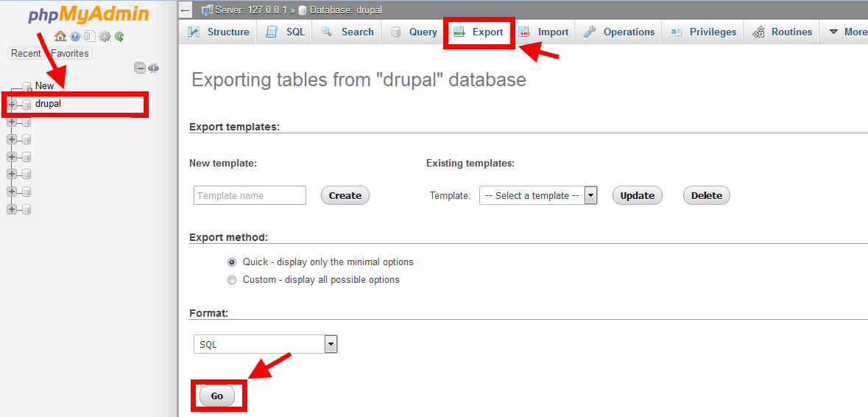Select the drupal database in tree
This screenshot has width=868, height=417.
[48, 104]
